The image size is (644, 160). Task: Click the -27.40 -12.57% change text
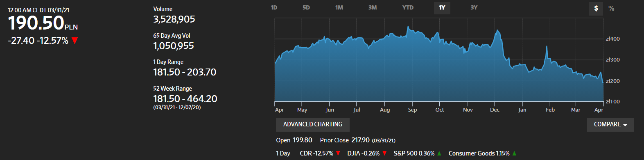(x=38, y=41)
